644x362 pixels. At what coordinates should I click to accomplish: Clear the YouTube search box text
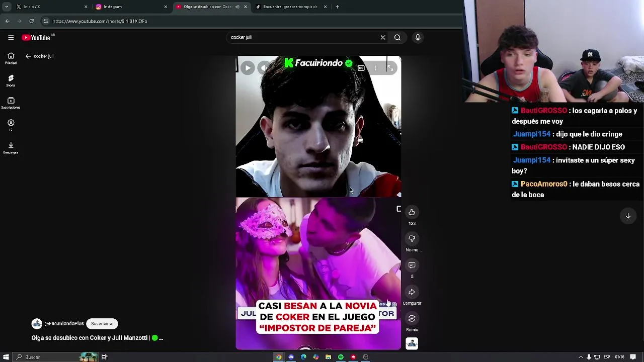tap(383, 37)
